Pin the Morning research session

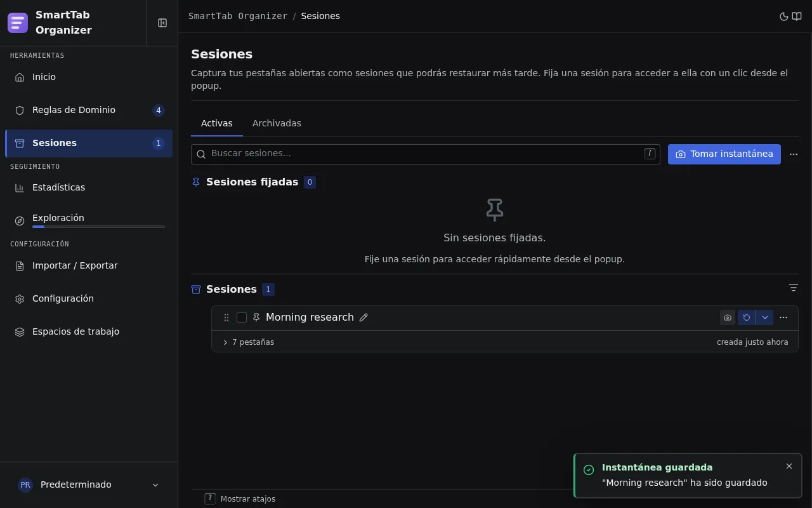point(256,317)
